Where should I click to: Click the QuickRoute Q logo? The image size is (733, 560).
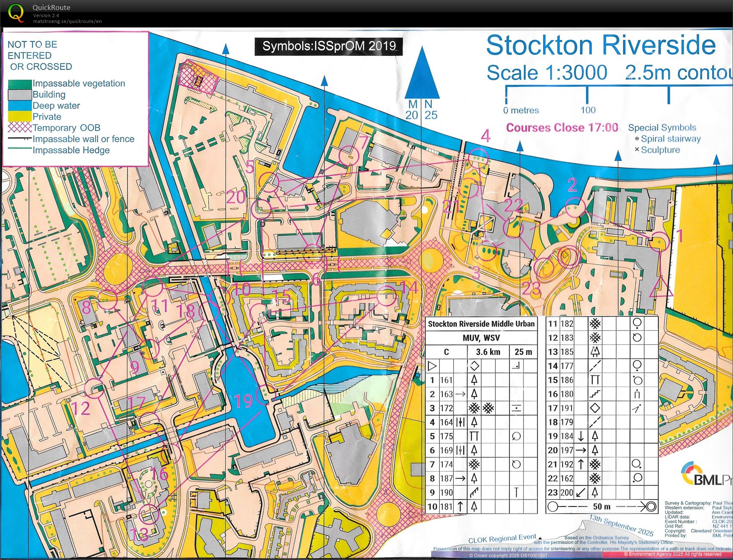point(16,13)
